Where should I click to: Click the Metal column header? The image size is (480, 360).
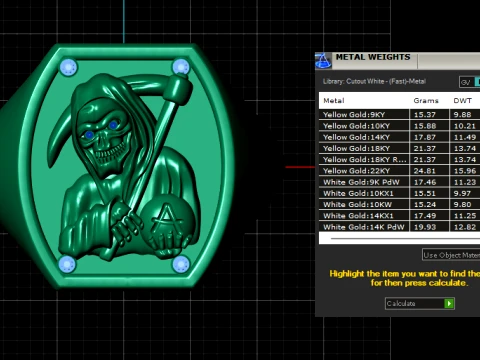[334, 101]
